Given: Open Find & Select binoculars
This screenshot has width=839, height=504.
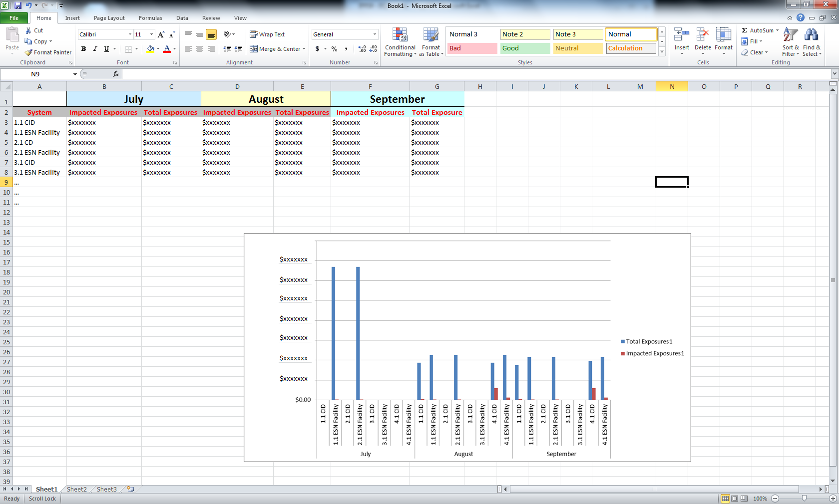Looking at the screenshot, I should 812,42.
